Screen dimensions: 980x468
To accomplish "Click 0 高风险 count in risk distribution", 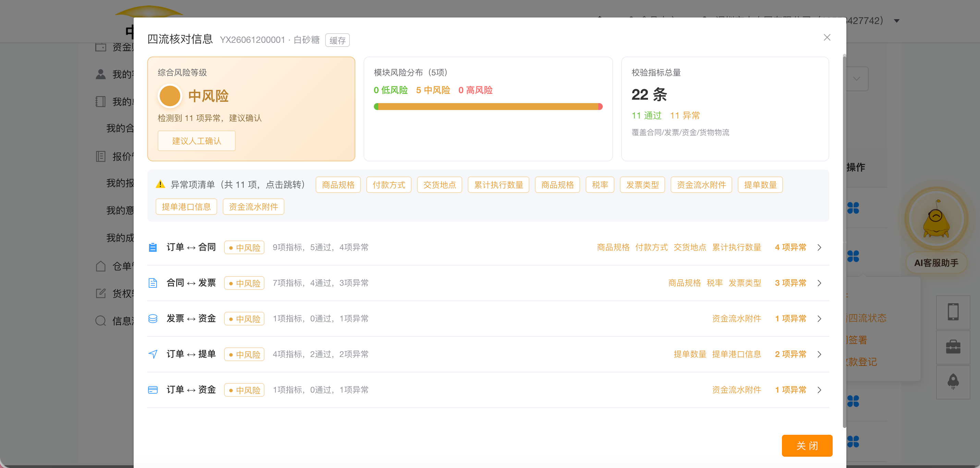I will (476, 90).
